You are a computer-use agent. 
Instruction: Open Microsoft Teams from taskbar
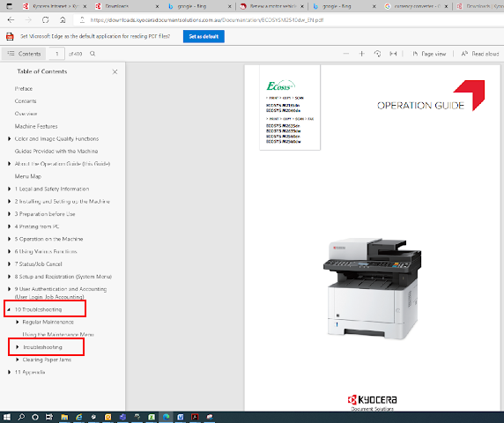[122, 417]
